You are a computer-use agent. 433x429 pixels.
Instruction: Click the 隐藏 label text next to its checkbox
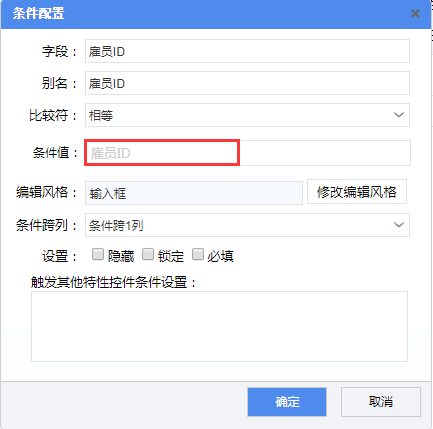(121, 256)
